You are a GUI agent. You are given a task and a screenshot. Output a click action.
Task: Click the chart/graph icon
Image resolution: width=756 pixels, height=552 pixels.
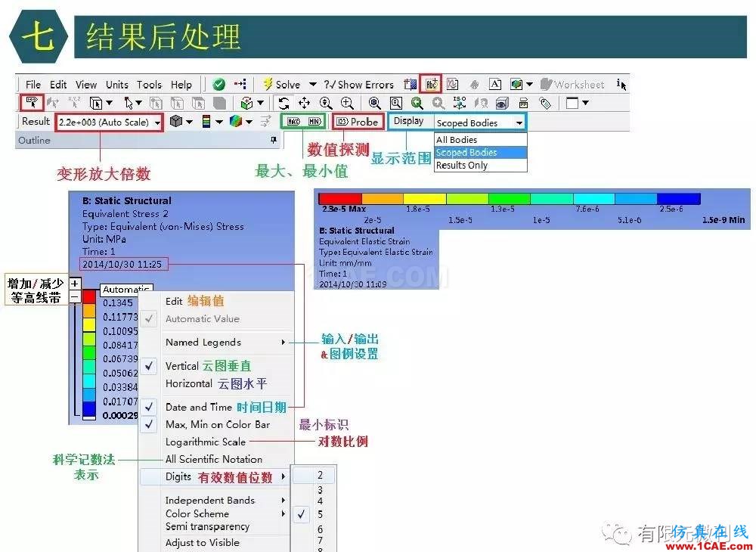(452, 85)
